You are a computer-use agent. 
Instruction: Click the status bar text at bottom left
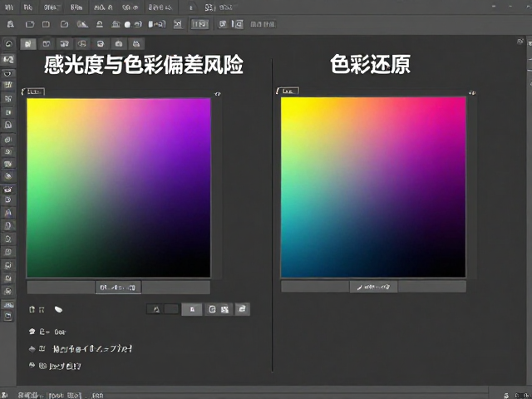(61, 396)
